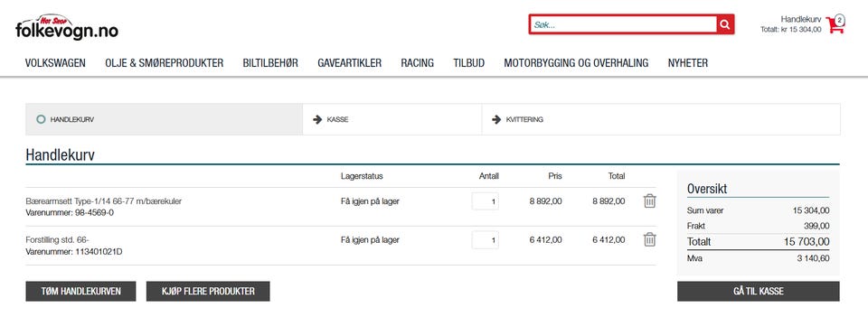
Task: Click Sum varer amount 15 304,00
Action: (x=811, y=210)
